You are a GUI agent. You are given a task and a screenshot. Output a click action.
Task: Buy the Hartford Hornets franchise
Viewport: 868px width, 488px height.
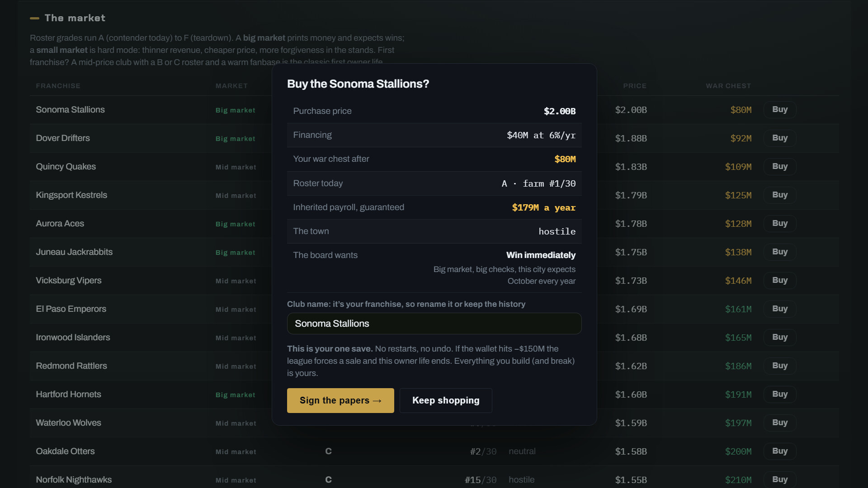click(780, 394)
